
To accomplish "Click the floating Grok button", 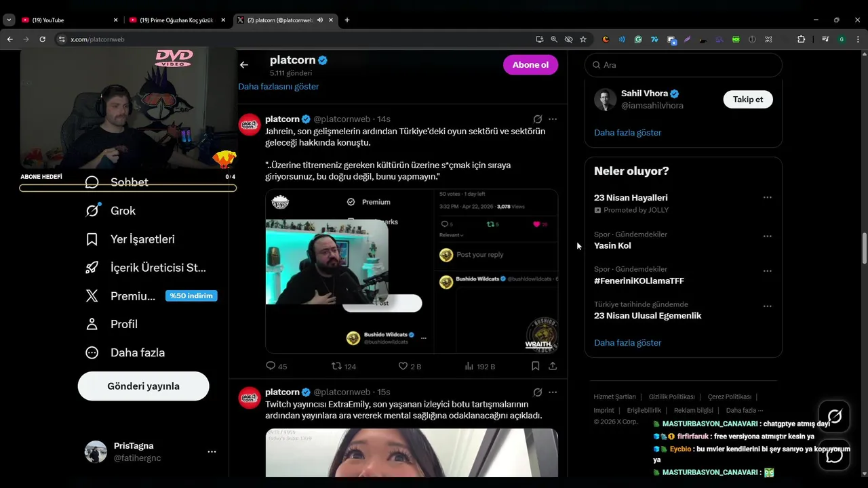I will click(834, 416).
